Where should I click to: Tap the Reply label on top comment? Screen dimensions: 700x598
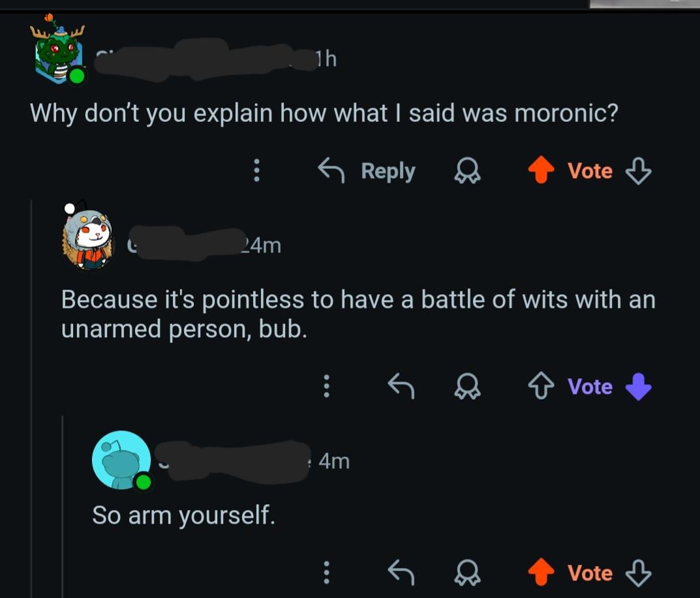coord(388,171)
